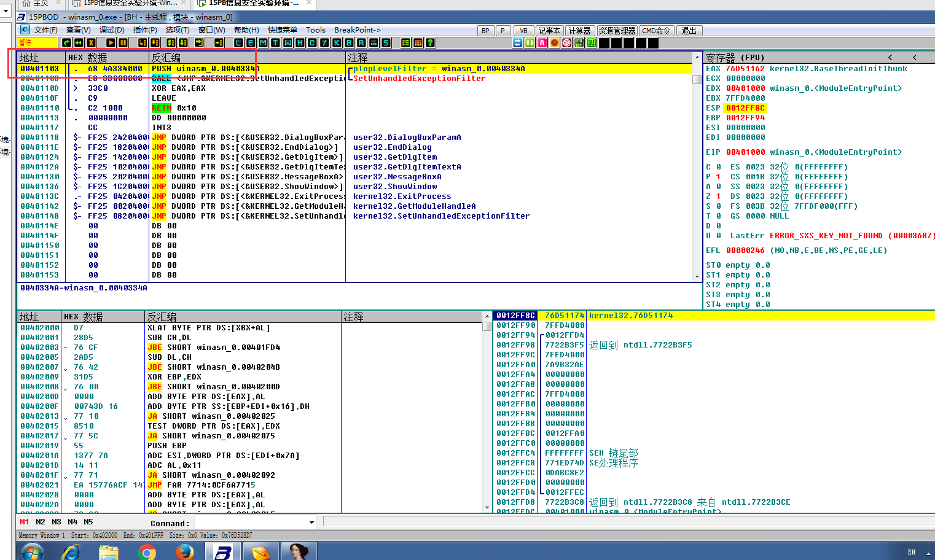This screenshot has height=560, width=935.
Task: Switch to memory window M2
Action: pyautogui.click(x=41, y=522)
